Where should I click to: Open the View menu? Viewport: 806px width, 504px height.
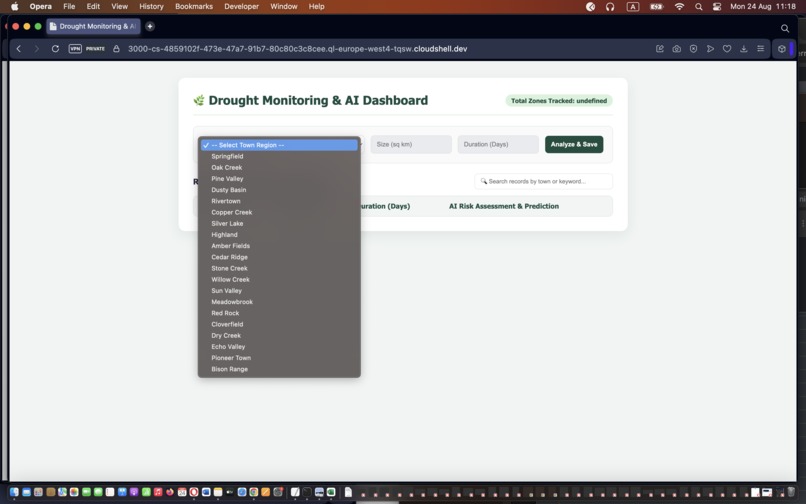119,7
